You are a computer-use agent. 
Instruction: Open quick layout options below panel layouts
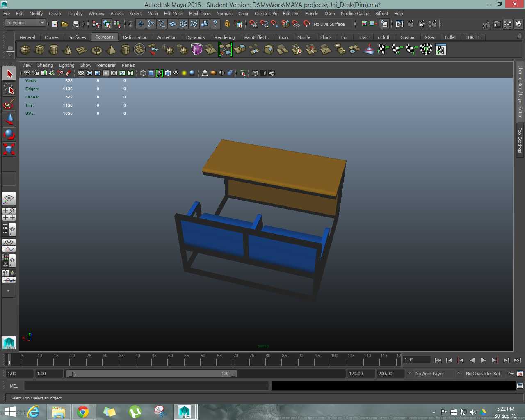point(9,291)
